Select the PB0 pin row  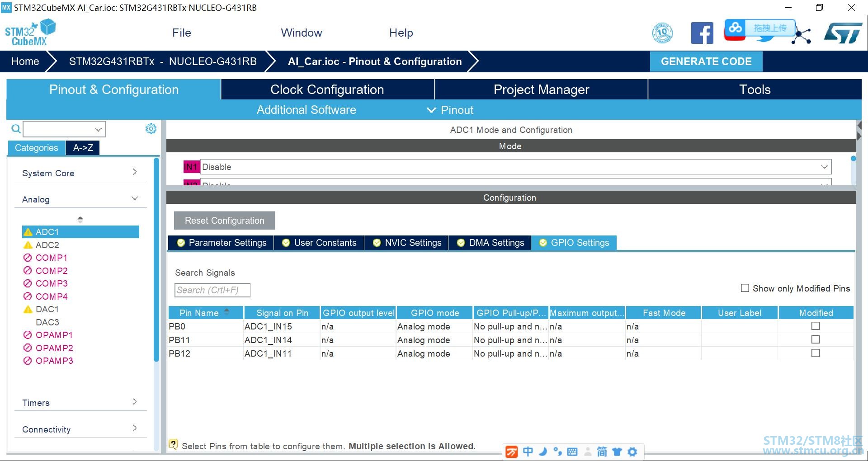tap(511, 326)
